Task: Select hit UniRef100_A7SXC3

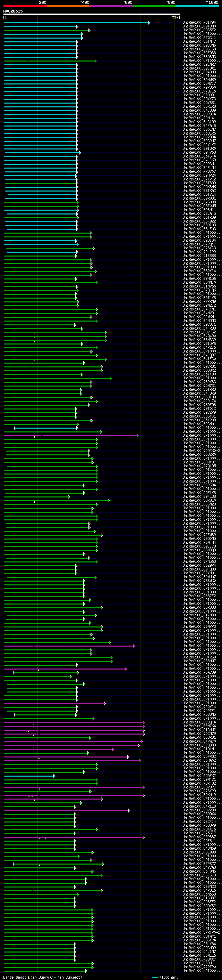Action: click(199, 248)
